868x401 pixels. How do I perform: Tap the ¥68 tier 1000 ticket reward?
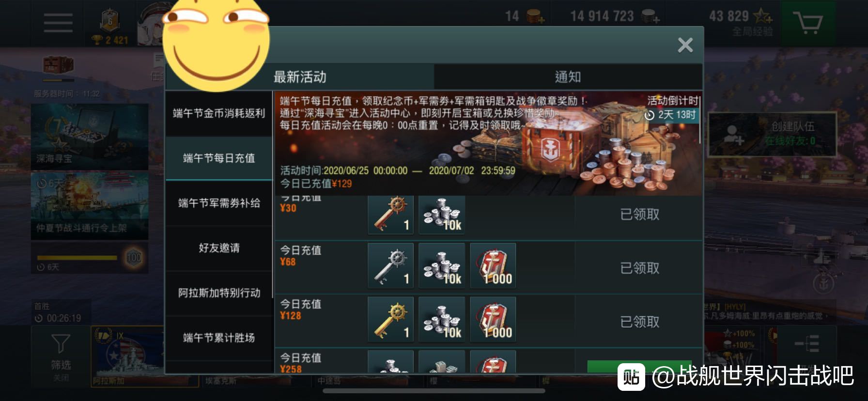pyautogui.click(x=493, y=265)
